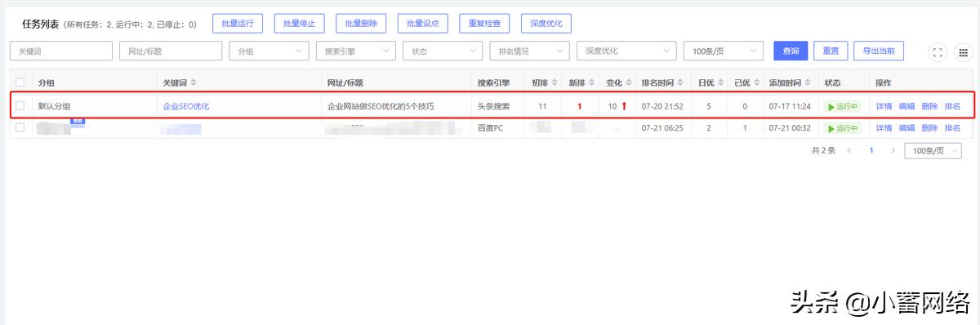Open the top 100条/页 page size dropdown

coord(724,51)
